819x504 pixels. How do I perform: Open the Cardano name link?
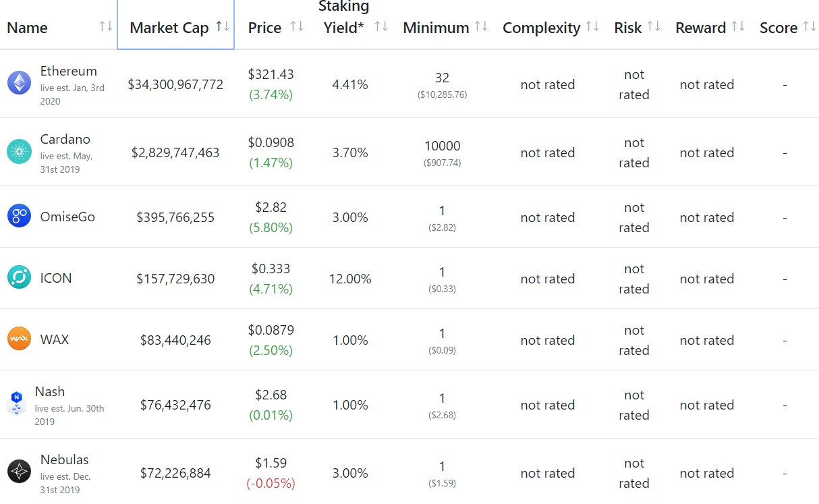[x=65, y=139]
